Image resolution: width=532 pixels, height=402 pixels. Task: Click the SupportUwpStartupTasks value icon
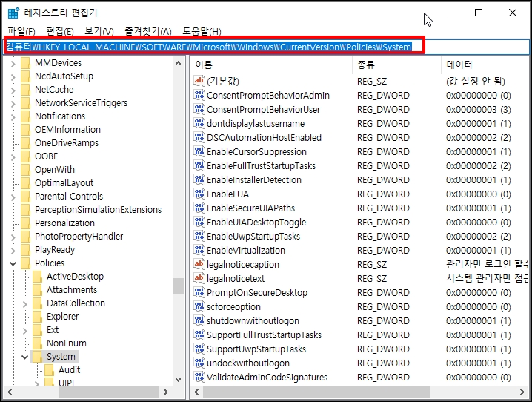tap(199, 349)
